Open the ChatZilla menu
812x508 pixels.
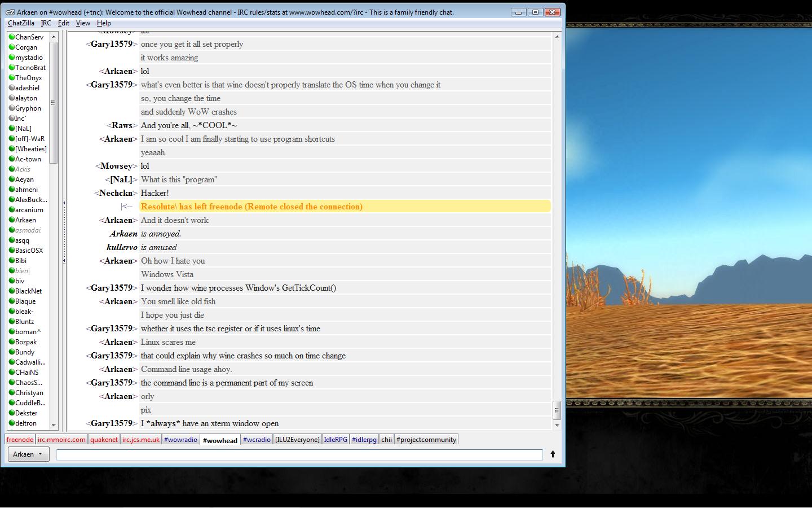click(21, 23)
